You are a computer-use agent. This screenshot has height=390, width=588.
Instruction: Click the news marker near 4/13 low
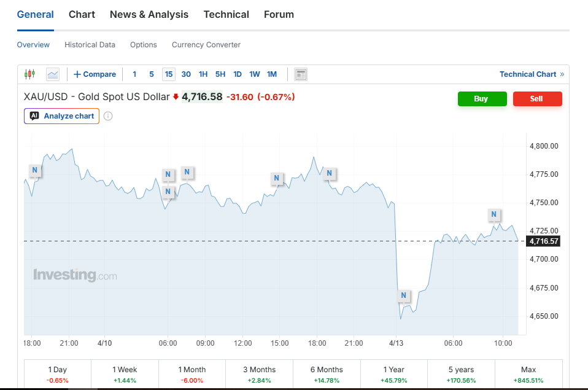[x=403, y=295]
